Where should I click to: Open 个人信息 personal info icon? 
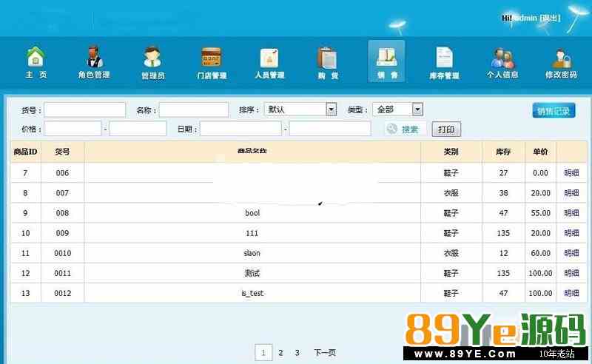tap(502, 62)
